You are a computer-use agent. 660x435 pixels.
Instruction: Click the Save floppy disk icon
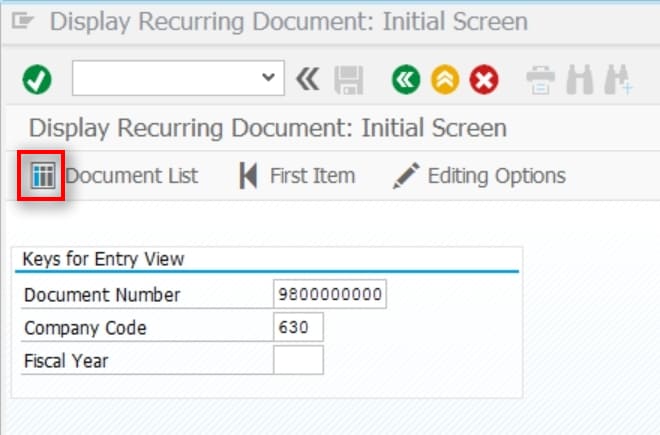(349, 79)
